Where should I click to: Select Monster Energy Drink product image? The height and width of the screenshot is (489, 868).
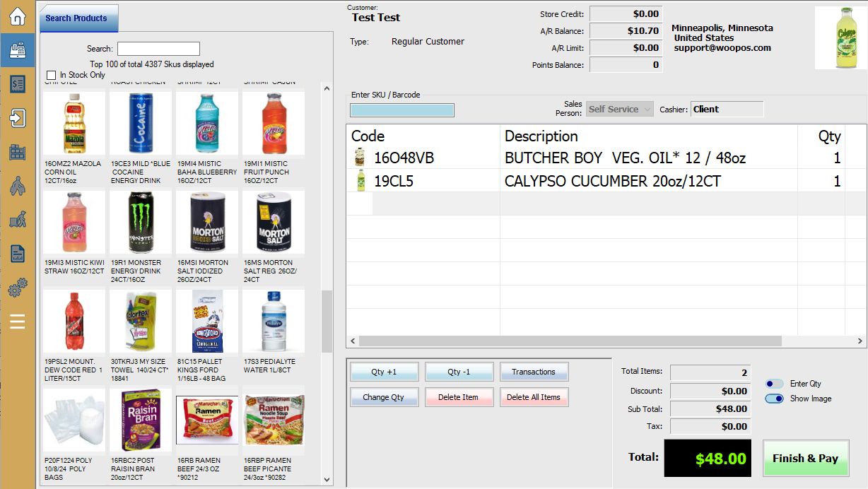[x=141, y=222]
